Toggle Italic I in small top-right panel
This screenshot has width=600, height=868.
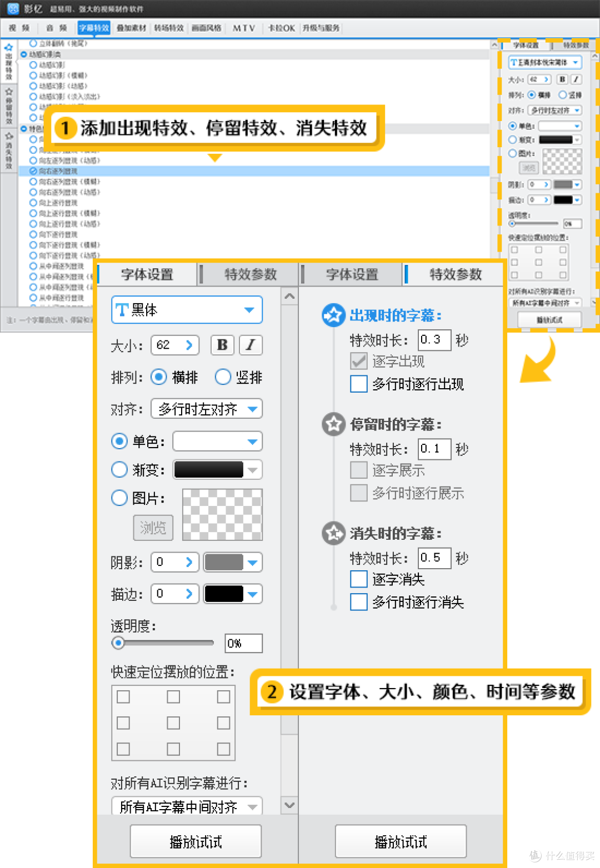point(576,79)
